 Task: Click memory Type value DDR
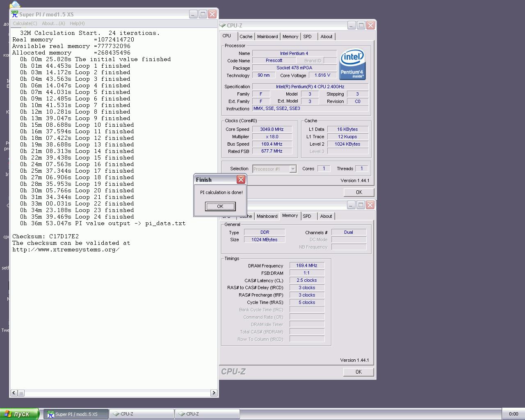(265, 232)
